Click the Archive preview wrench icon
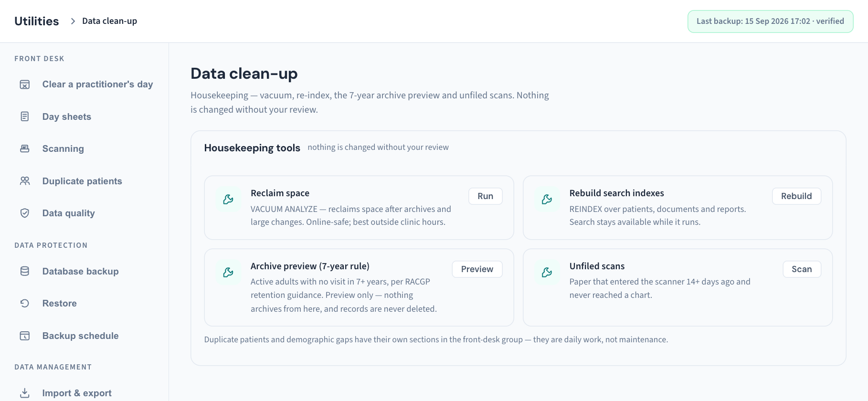 [228, 272]
